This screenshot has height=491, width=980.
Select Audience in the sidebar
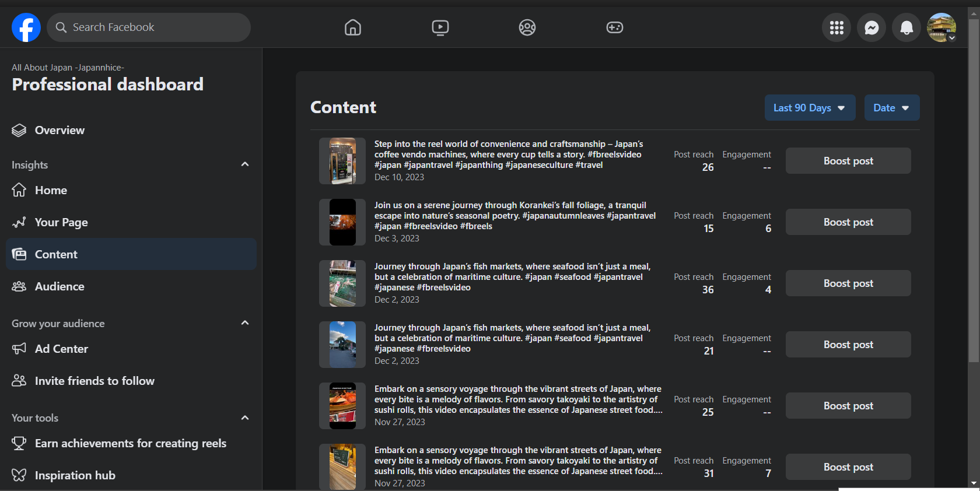coord(60,286)
